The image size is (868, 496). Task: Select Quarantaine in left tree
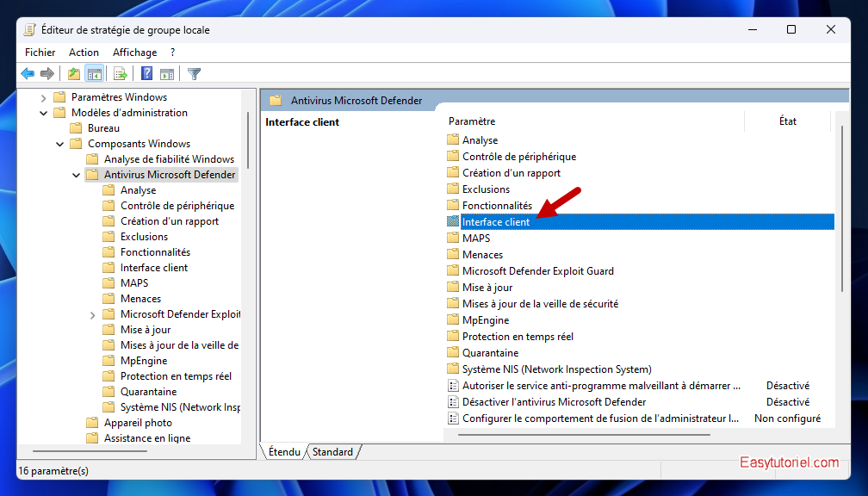point(148,391)
